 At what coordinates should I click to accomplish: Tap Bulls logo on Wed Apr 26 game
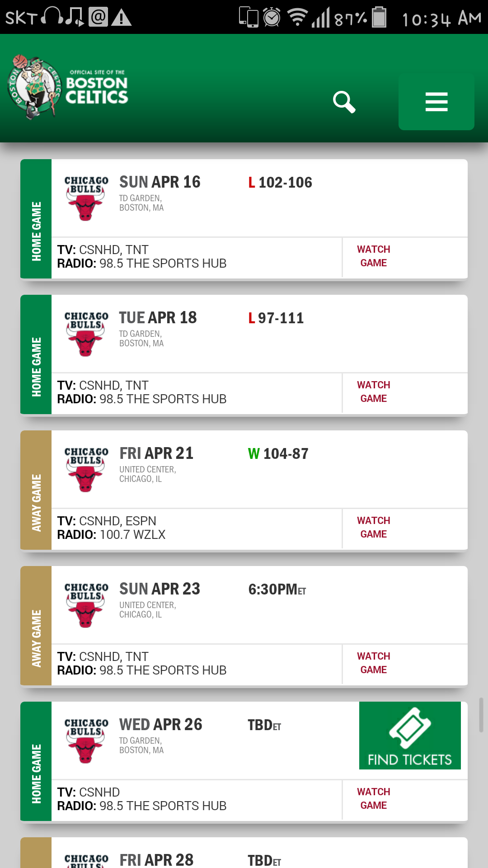86,741
